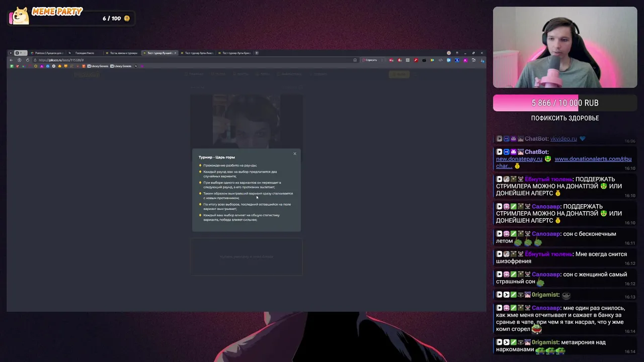Image resolution: width=644 pixels, height=362 pixels.
Task: Click the address bar three-dot menu icon
Action: pyautogui.click(x=382, y=60)
